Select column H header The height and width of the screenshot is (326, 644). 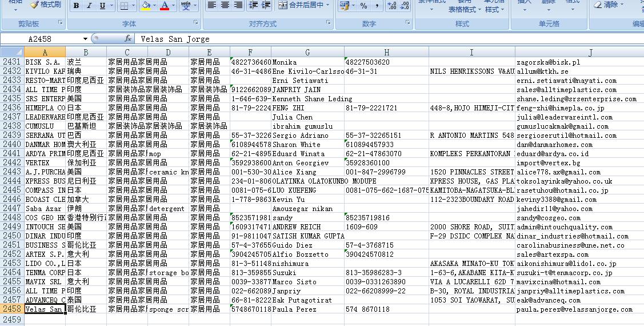[386, 52]
